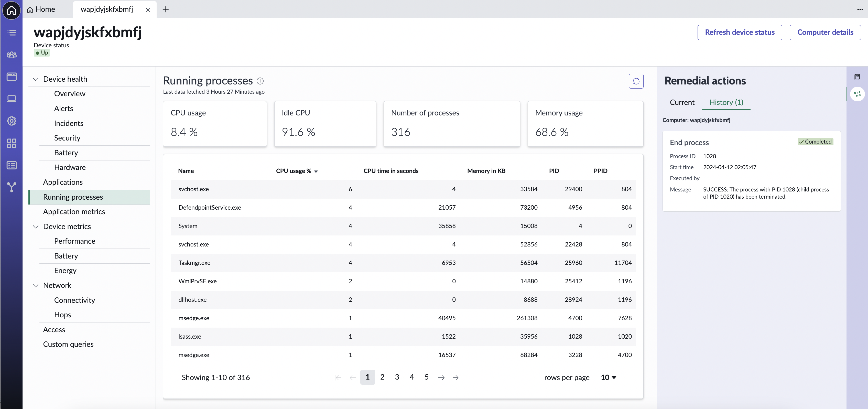Click the home logo icon in sidebar

(12, 10)
